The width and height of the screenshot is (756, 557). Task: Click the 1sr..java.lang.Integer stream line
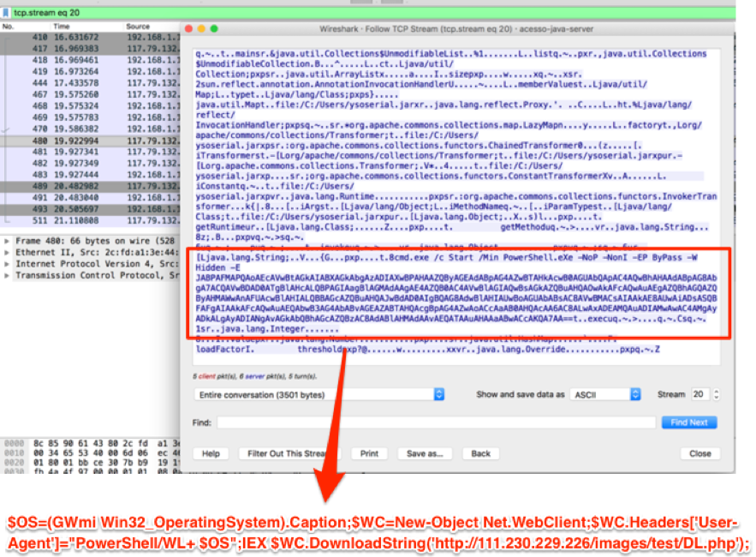coord(267,329)
